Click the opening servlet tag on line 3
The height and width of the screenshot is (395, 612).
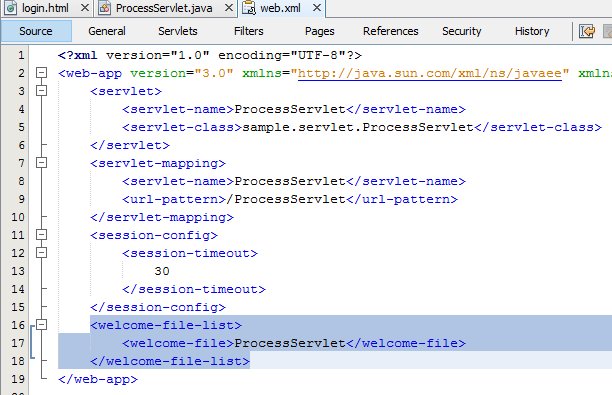click(x=126, y=91)
